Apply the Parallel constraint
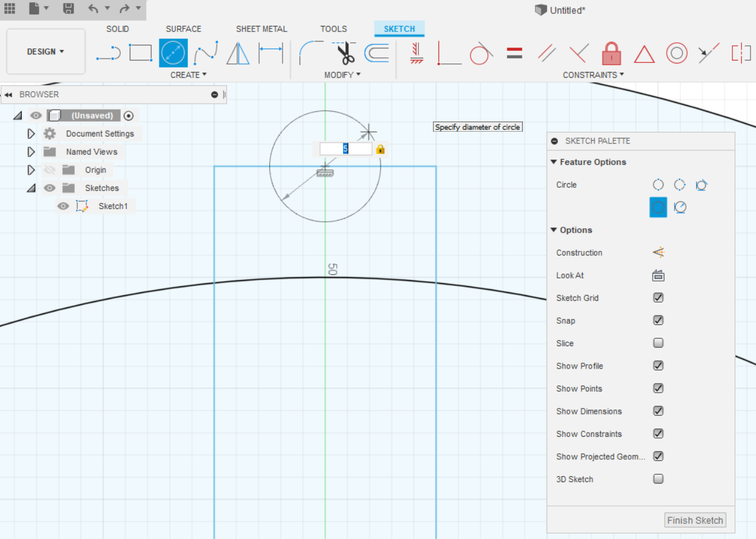The height and width of the screenshot is (539, 756). [x=547, y=53]
